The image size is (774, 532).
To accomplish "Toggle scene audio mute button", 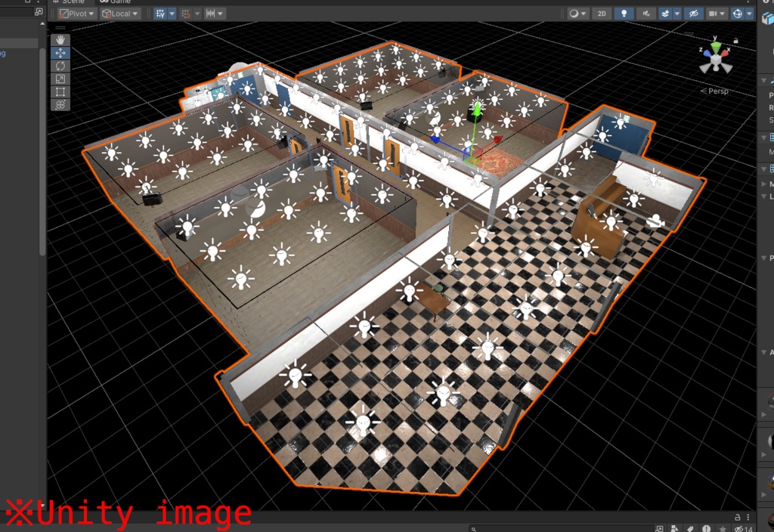I will tap(646, 14).
